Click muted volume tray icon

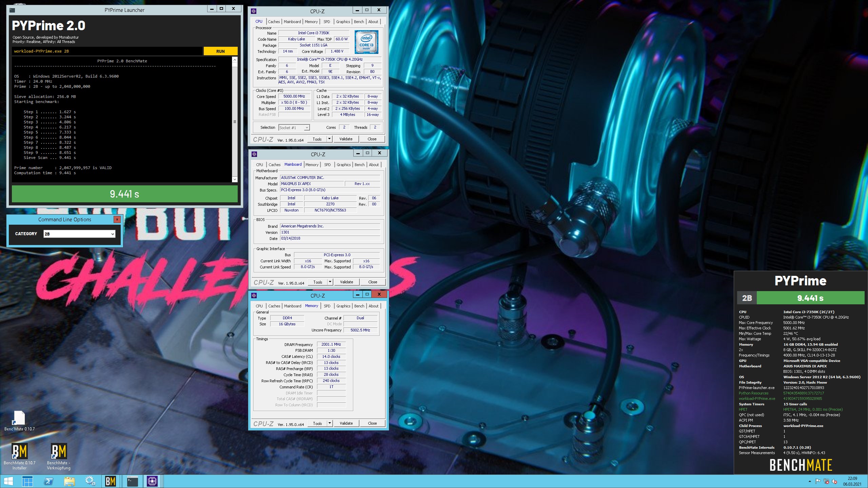[834, 481]
